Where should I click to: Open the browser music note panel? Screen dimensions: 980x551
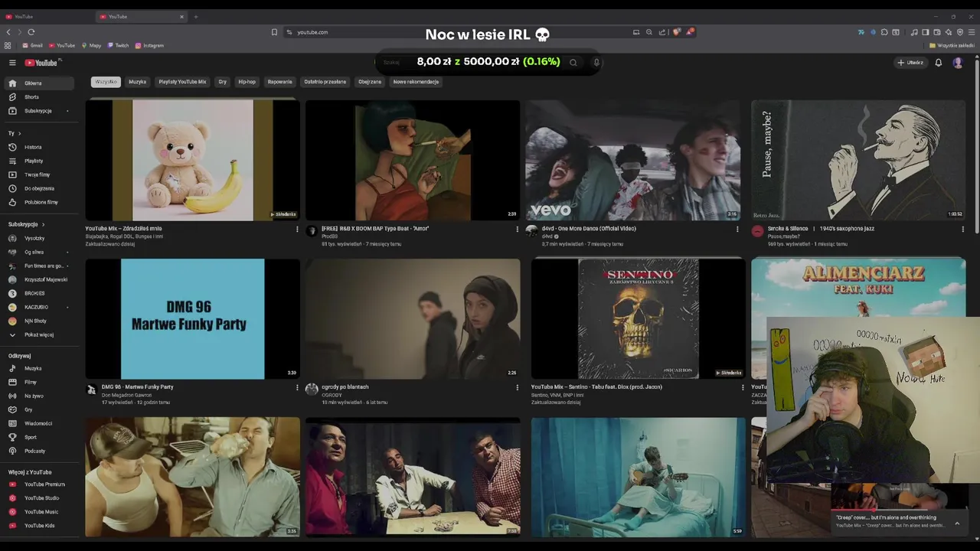tap(914, 32)
